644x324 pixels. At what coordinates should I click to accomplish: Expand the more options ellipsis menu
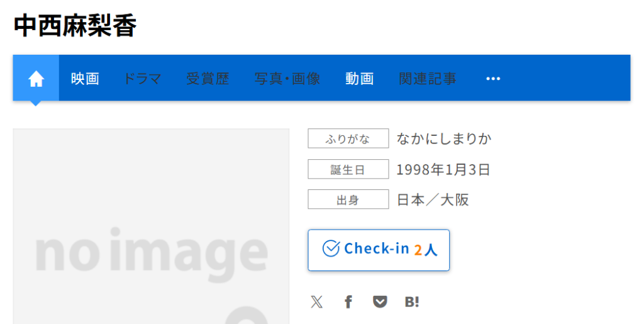pyautogui.click(x=493, y=79)
